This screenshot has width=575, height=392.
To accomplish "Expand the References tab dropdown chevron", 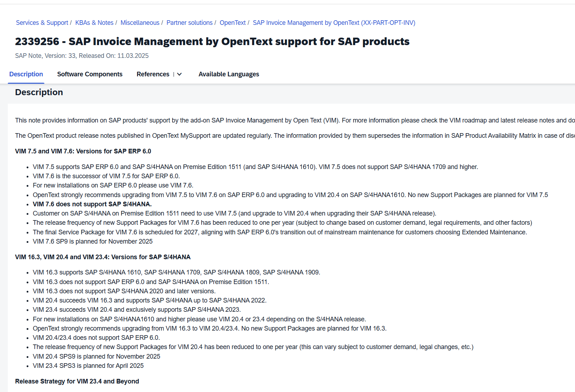I will 179,74.
